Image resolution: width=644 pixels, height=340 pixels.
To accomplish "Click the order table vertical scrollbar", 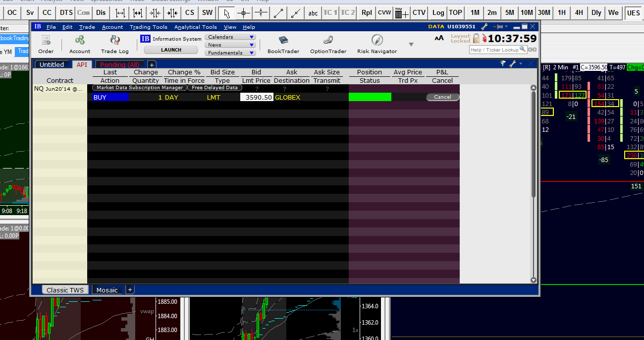I will pyautogui.click(x=534, y=184).
